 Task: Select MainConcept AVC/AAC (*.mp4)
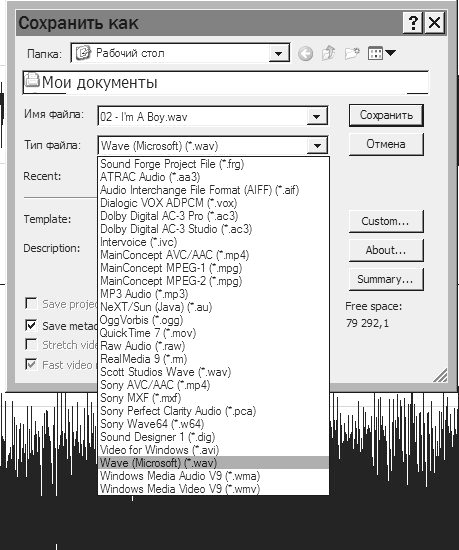click(x=213, y=255)
